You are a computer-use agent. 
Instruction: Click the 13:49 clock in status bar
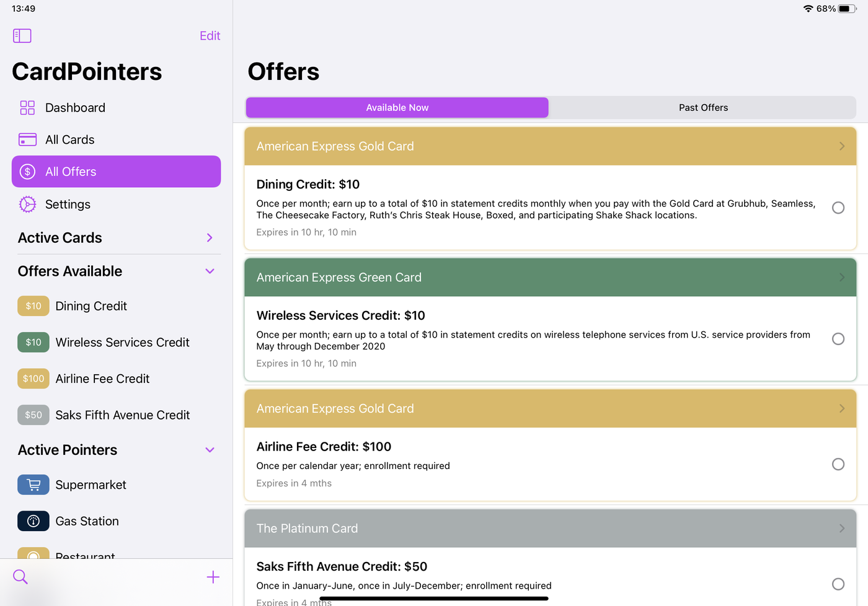coord(24,9)
